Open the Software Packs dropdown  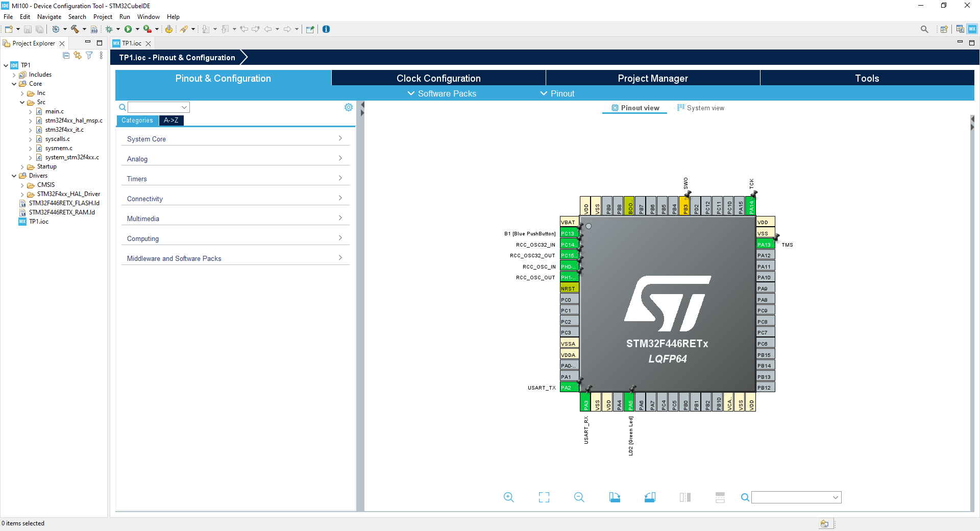coord(442,93)
